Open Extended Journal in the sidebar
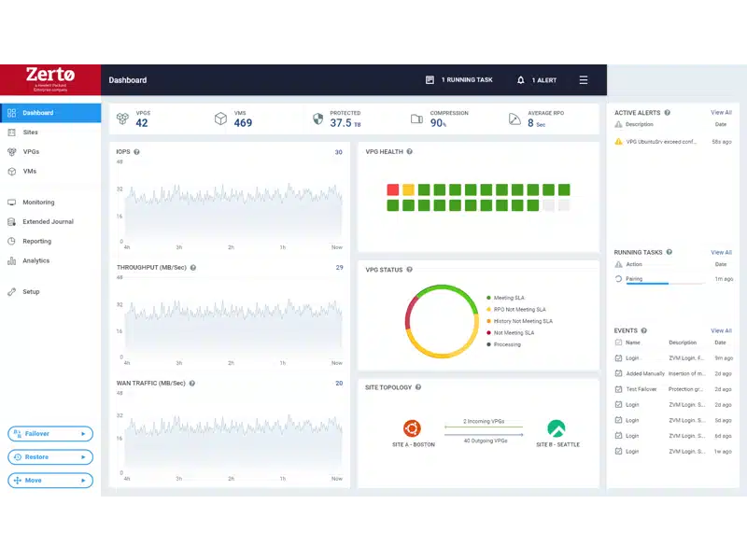747x560 pixels. pyautogui.click(x=48, y=222)
